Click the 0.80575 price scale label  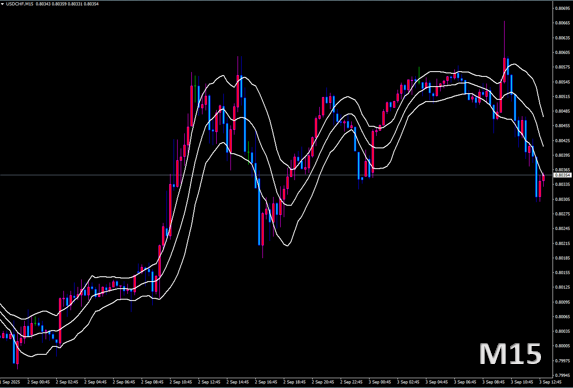click(x=562, y=67)
